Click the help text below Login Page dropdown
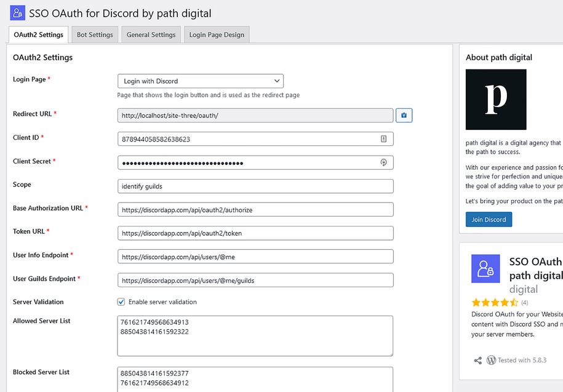 pyautogui.click(x=208, y=95)
